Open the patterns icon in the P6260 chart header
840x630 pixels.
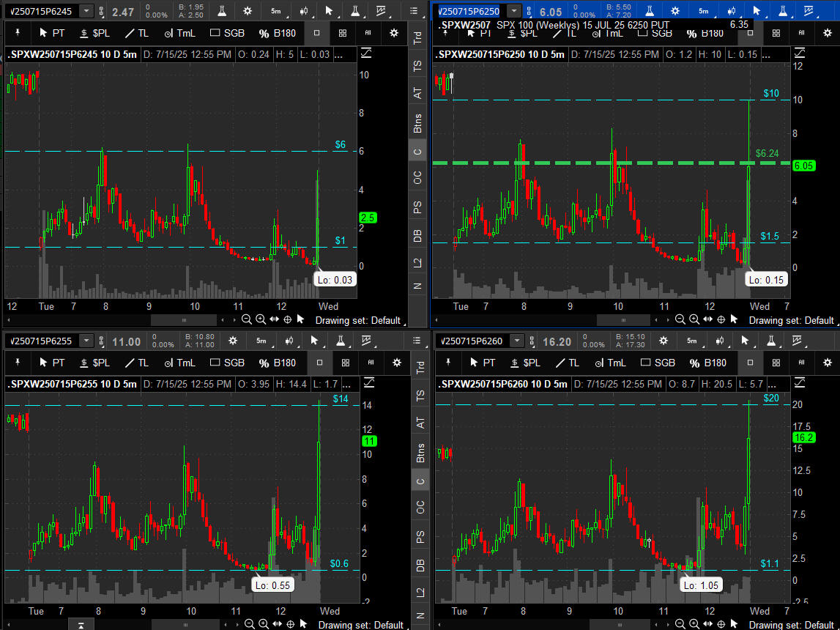[x=797, y=341]
